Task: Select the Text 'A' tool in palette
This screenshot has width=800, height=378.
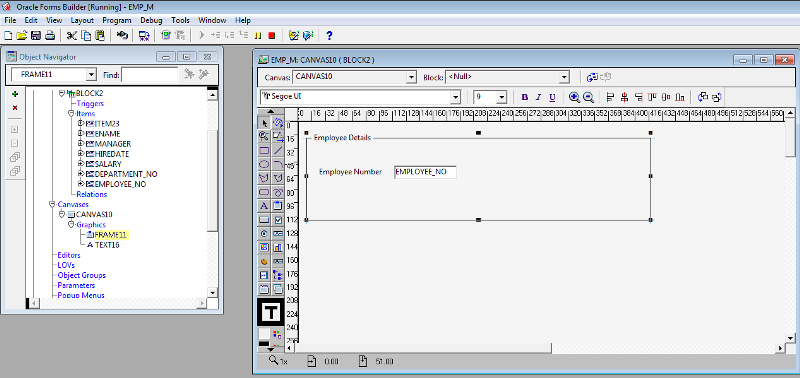Action: tap(264, 206)
